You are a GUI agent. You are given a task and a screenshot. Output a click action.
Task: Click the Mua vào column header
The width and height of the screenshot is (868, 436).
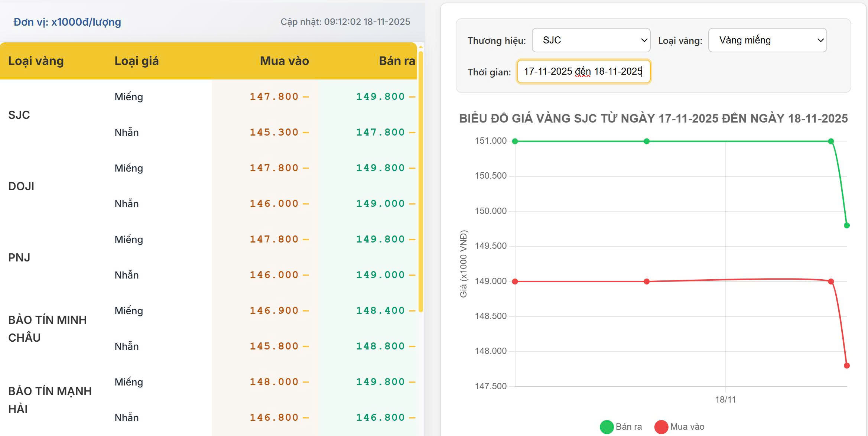(x=284, y=61)
